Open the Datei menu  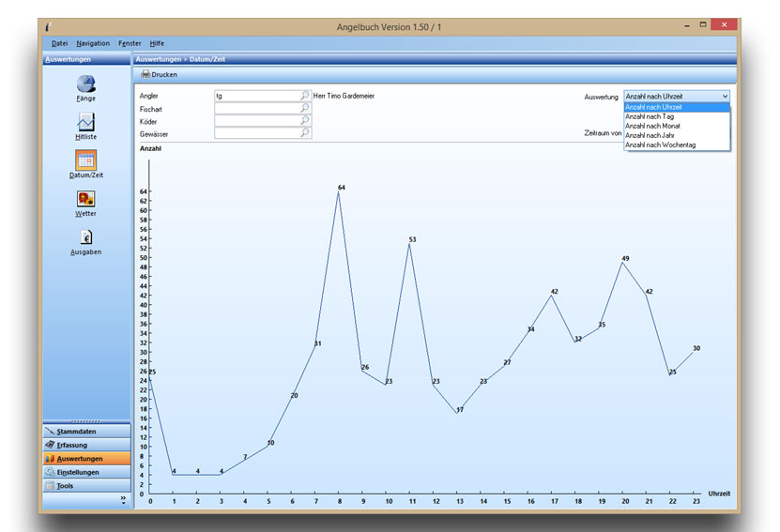pos(60,43)
